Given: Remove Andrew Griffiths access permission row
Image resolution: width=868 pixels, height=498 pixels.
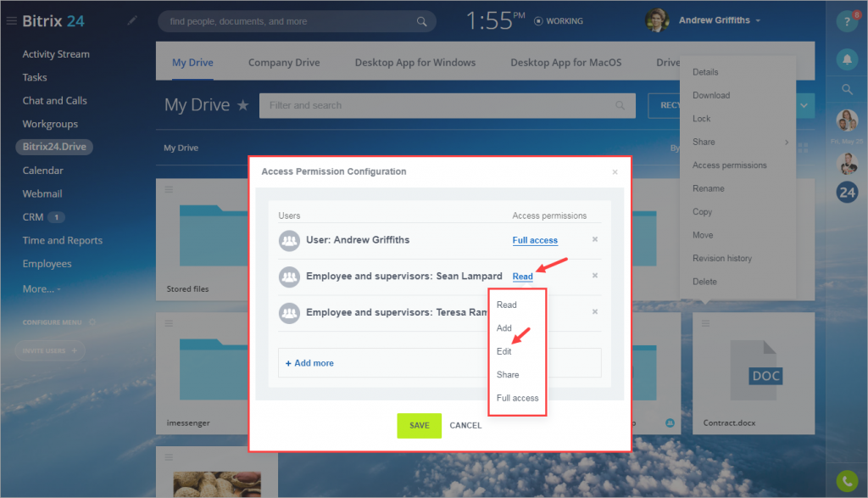Looking at the screenshot, I should pyautogui.click(x=595, y=239).
